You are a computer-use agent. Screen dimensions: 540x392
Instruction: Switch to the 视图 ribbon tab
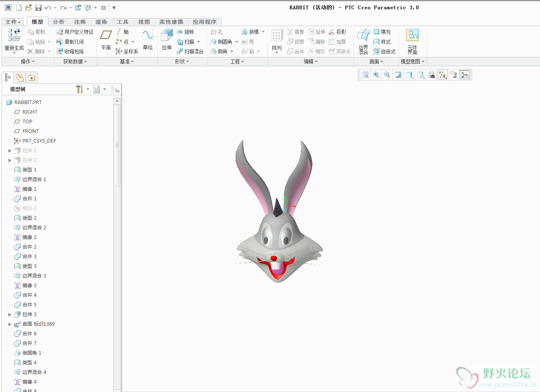click(x=144, y=22)
